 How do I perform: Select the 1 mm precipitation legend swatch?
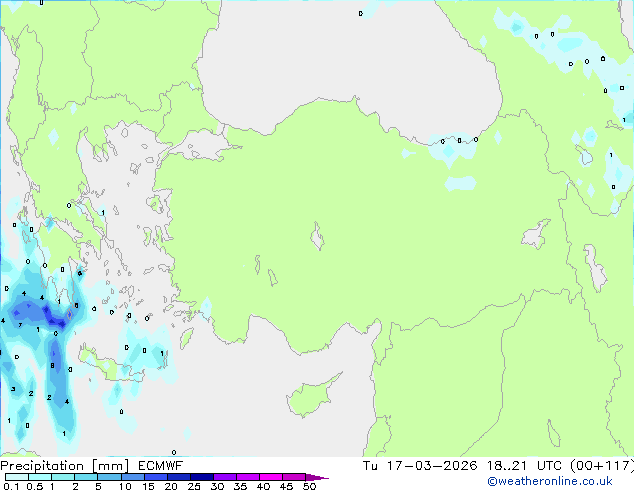pos(63,477)
